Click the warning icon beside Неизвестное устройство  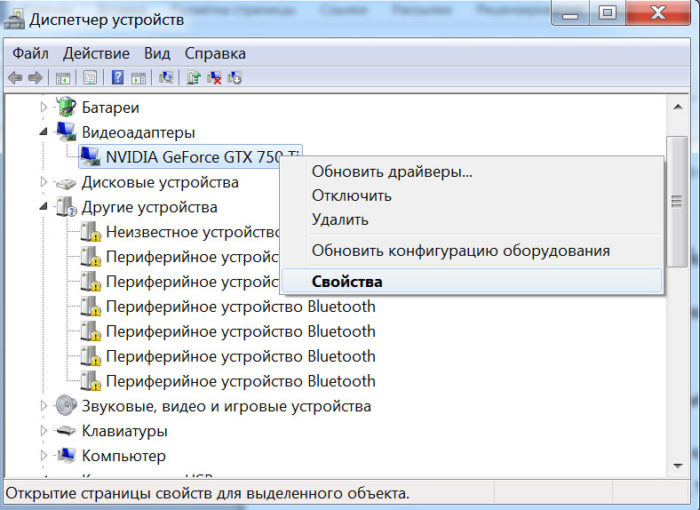91,232
